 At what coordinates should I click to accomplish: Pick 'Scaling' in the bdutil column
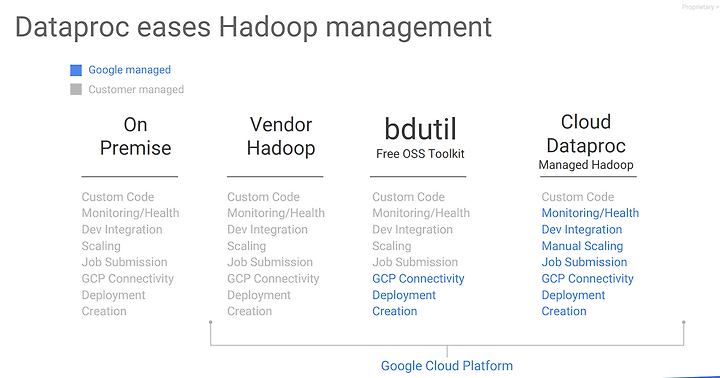click(x=392, y=246)
